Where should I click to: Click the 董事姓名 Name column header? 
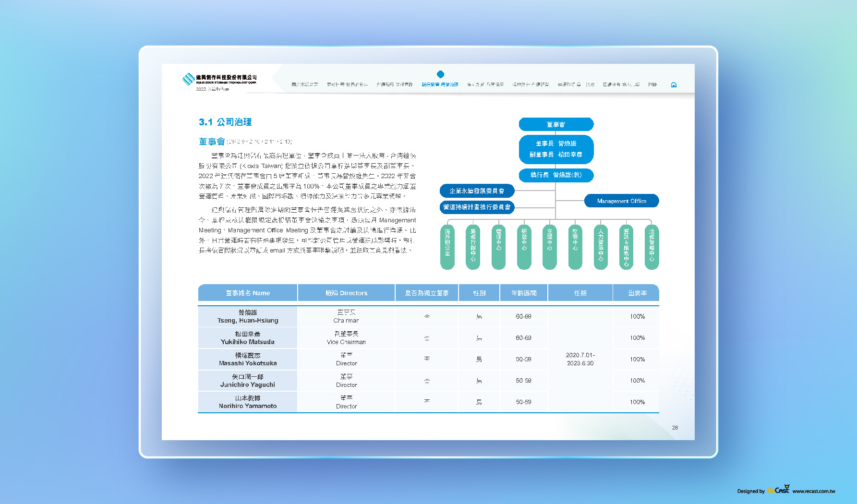point(248,293)
